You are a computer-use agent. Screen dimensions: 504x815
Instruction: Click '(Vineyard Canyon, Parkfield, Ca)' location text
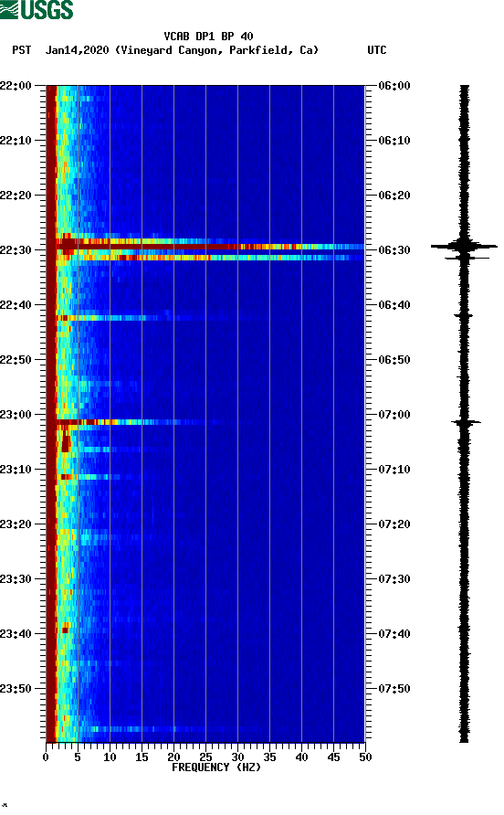217,50
